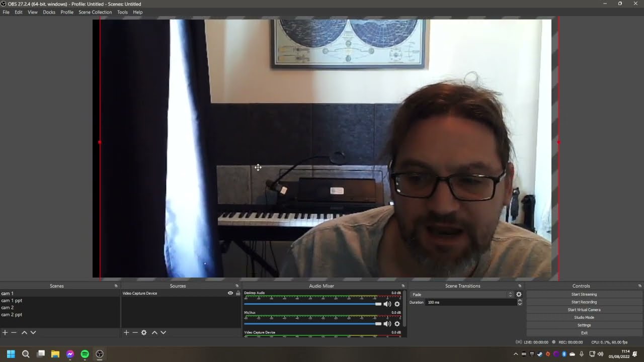Image resolution: width=644 pixels, height=362 pixels.
Task: Enable Studio Mode
Action: 584,317
